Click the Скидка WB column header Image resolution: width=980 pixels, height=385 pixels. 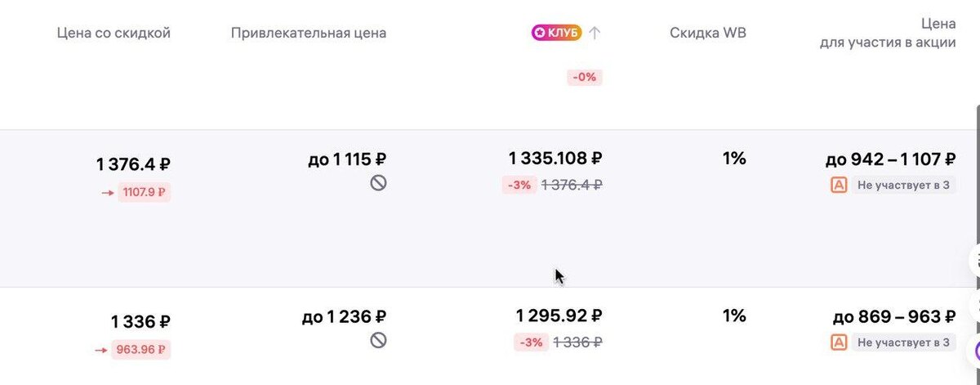point(708,34)
